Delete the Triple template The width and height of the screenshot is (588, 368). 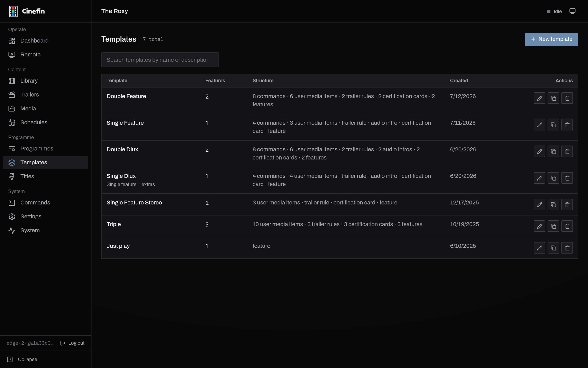[x=567, y=226]
